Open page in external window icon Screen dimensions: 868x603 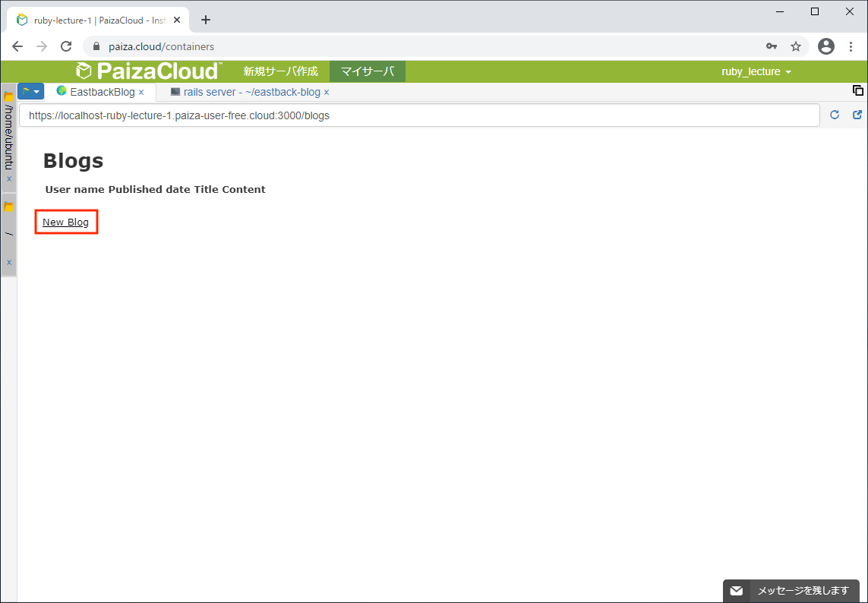[x=857, y=115]
